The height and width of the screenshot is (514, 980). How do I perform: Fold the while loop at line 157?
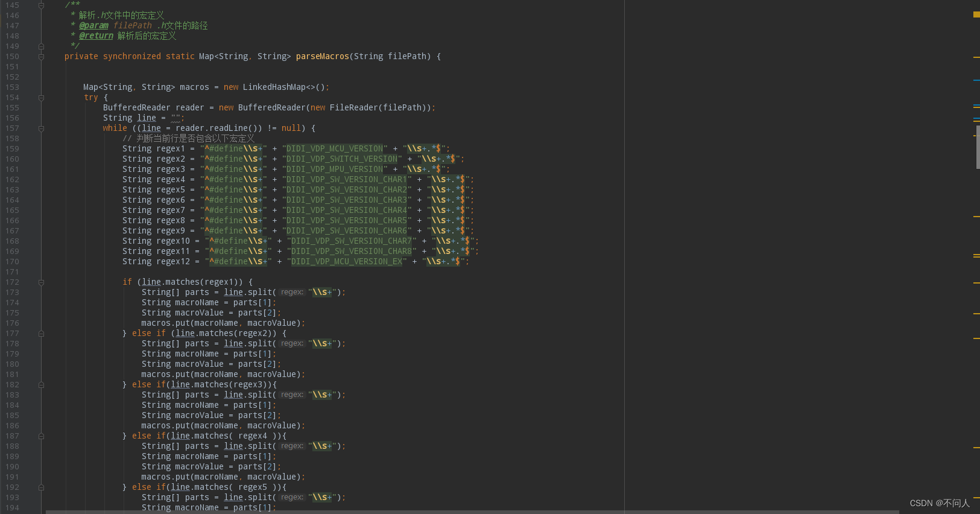pos(41,128)
